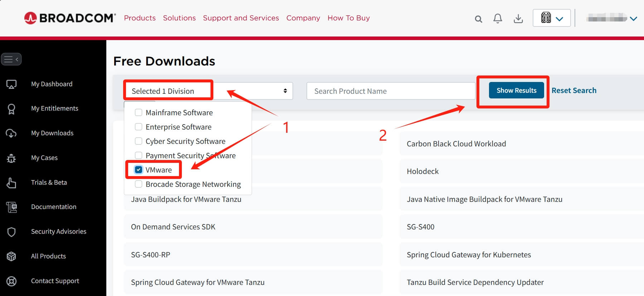Click the download tray icon in header

click(x=518, y=18)
